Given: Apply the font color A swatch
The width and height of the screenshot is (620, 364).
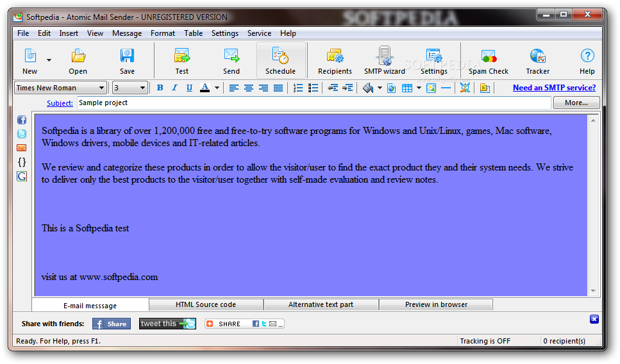Looking at the screenshot, I should pos(205,88).
